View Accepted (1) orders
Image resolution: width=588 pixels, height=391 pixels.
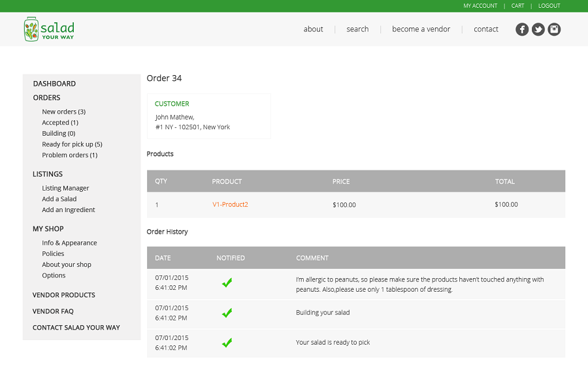coord(60,123)
